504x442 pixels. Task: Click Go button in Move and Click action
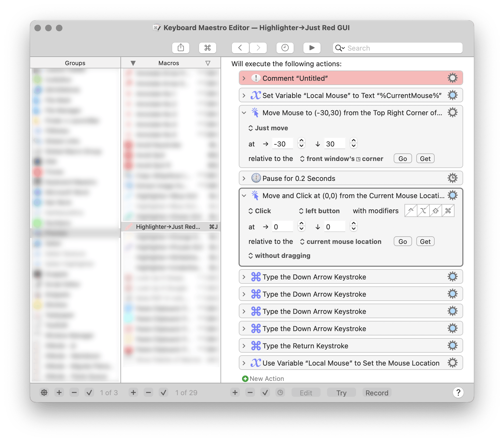pyautogui.click(x=403, y=242)
